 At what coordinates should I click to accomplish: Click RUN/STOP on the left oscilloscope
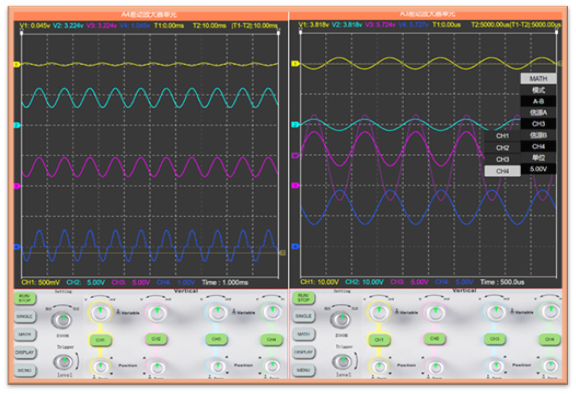[25, 298]
